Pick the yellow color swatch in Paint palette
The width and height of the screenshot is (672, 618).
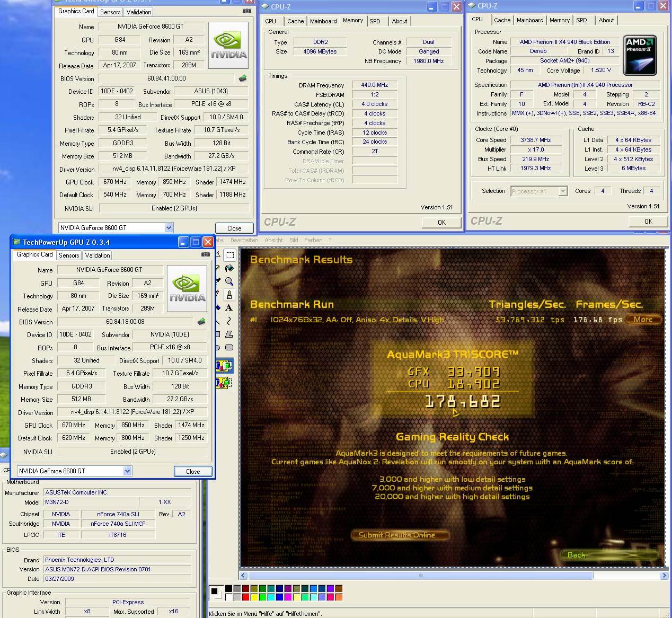point(254,597)
